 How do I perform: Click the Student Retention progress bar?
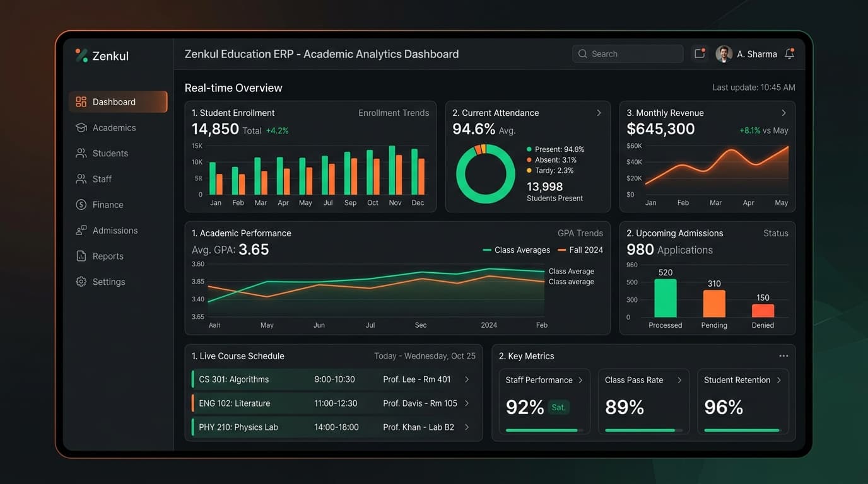pyautogui.click(x=743, y=430)
